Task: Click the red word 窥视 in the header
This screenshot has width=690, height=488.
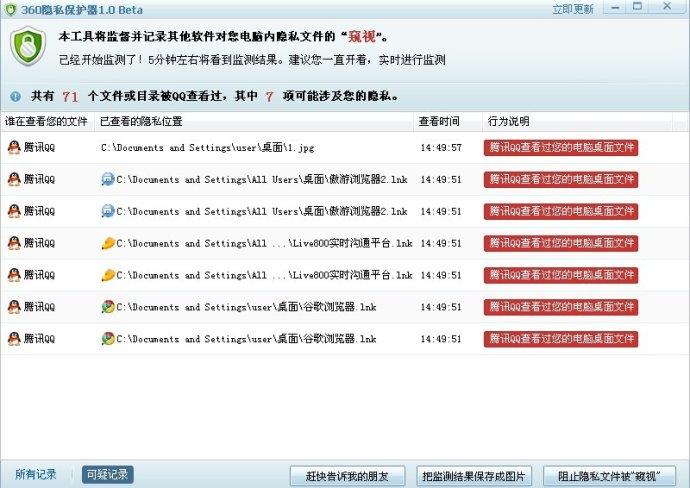Action: 361,37
